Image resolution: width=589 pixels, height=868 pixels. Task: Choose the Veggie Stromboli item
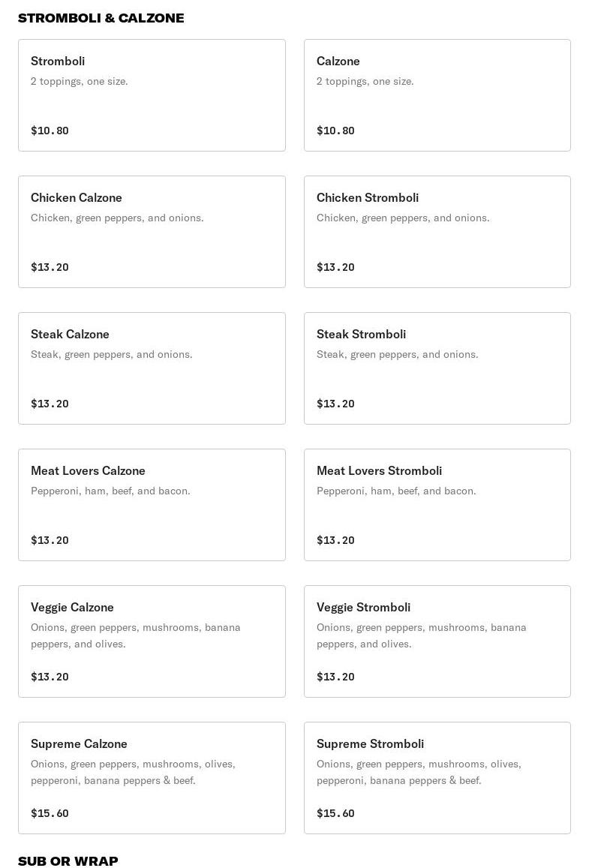(437, 641)
